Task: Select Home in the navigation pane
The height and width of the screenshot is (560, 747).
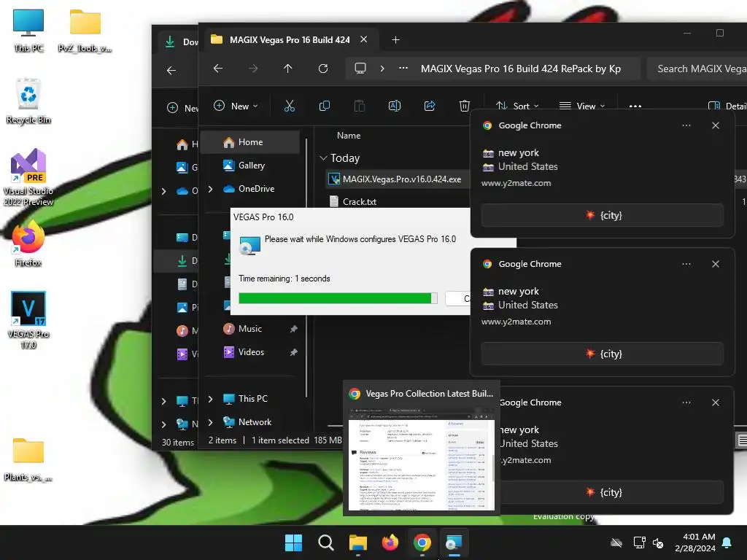Action: point(250,142)
